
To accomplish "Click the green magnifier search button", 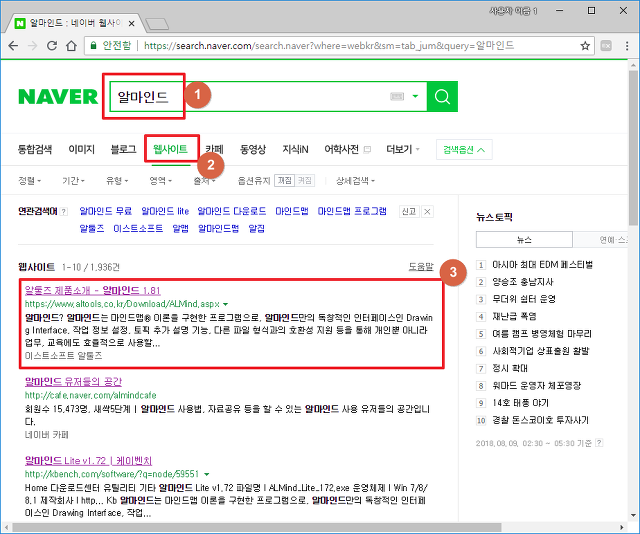I will point(442,97).
